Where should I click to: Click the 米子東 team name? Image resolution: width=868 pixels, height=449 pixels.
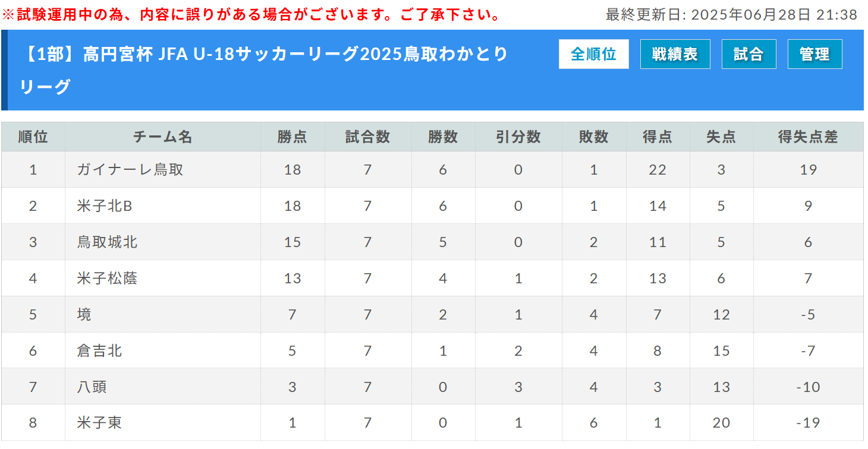tap(100, 423)
